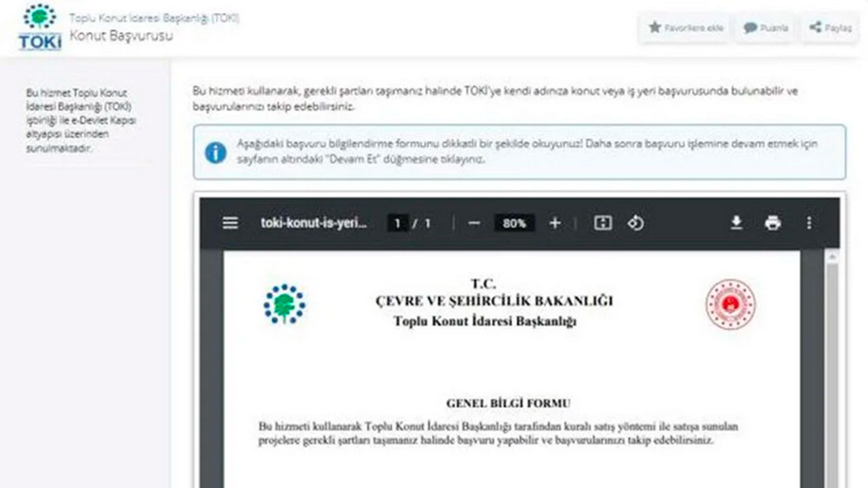Select the current zoom percentage value
This screenshot has width=868, height=488.
(514, 222)
